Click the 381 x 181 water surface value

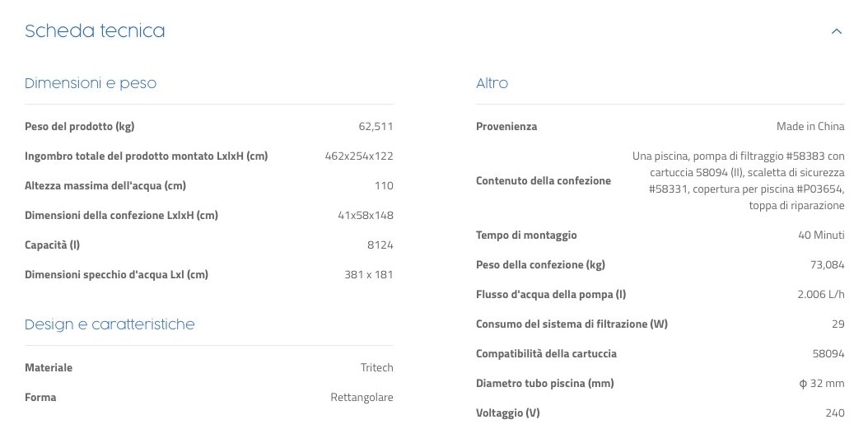pyautogui.click(x=368, y=275)
